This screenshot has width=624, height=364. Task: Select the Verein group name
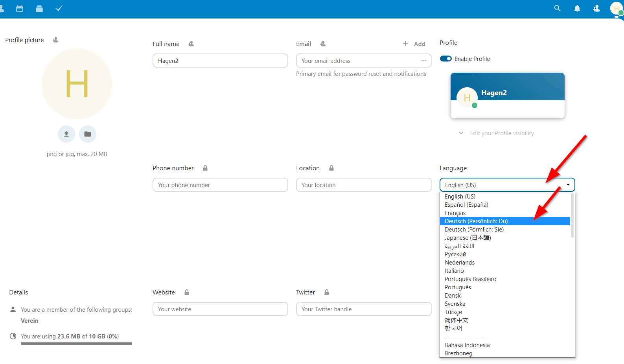(x=29, y=321)
